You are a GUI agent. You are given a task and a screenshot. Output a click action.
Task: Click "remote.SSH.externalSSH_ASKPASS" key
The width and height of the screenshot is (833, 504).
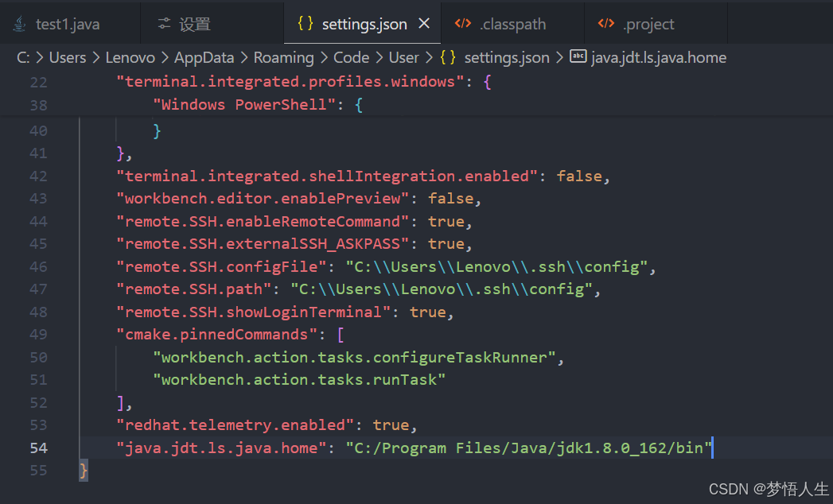tap(263, 244)
